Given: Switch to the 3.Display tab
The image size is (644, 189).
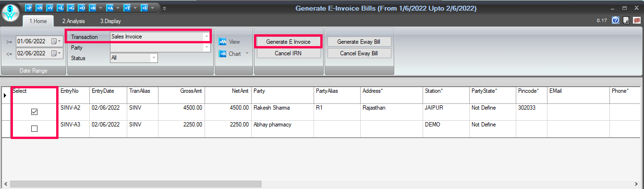Looking at the screenshot, I should pos(110,21).
